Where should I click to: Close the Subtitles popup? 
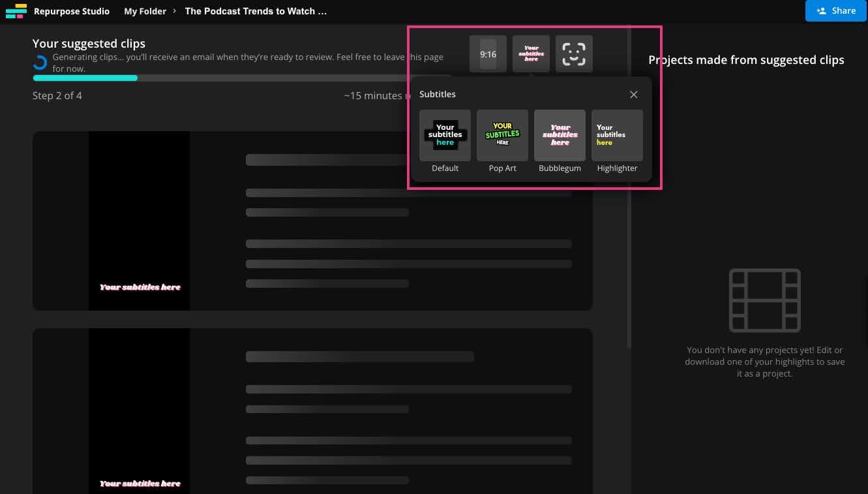633,95
